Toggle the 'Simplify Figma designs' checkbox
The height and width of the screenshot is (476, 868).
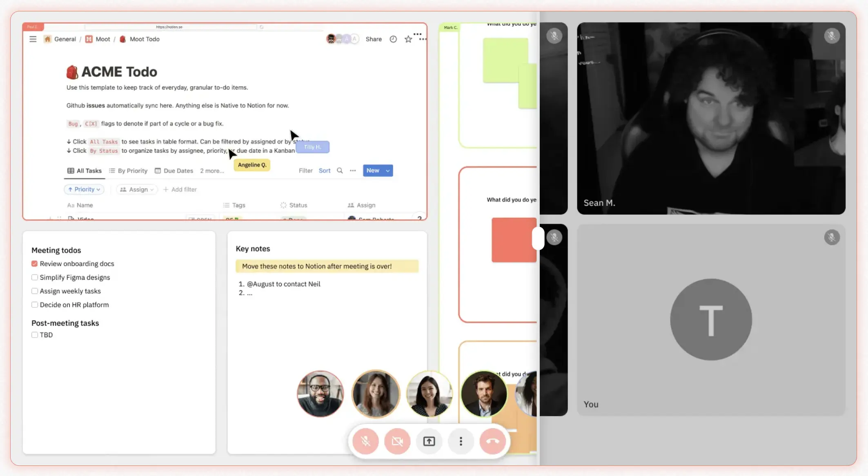tap(35, 277)
